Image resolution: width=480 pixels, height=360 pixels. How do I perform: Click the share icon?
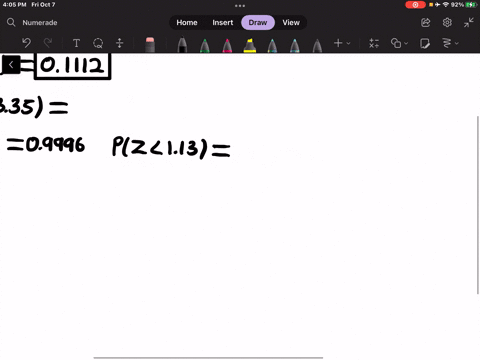pyautogui.click(x=426, y=23)
